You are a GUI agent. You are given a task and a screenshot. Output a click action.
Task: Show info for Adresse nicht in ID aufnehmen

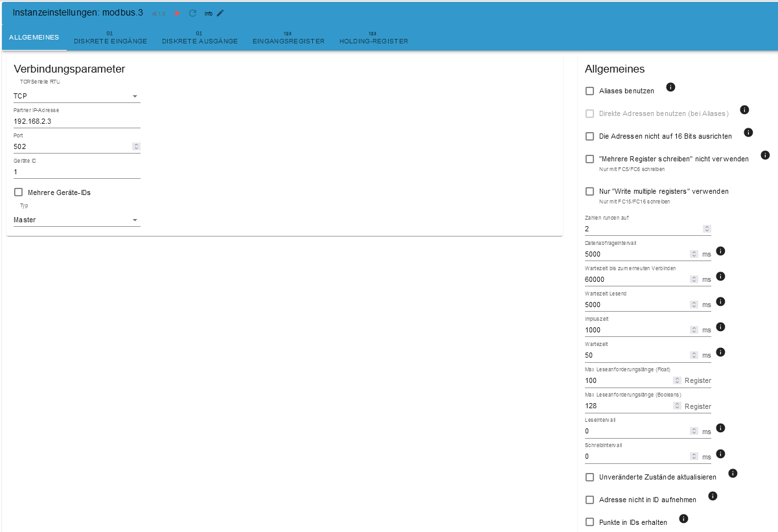pyautogui.click(x=713, y=496)
